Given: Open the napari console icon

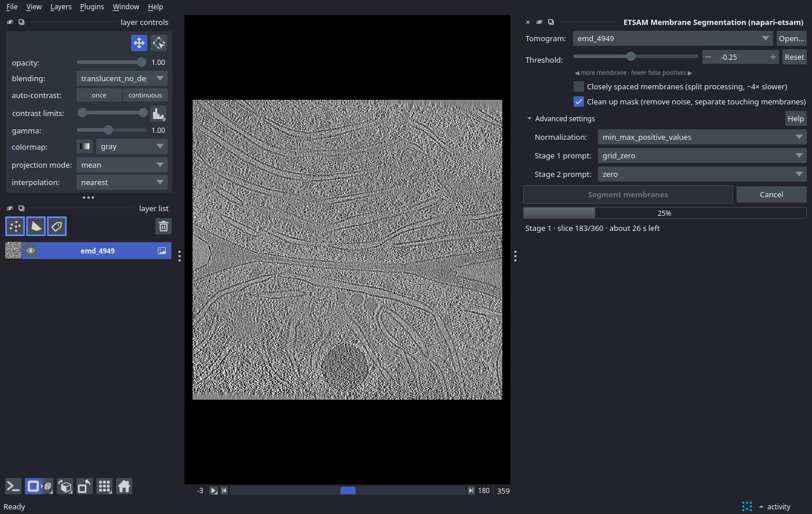Looking at the screenshot, I should tap(13, 486).
